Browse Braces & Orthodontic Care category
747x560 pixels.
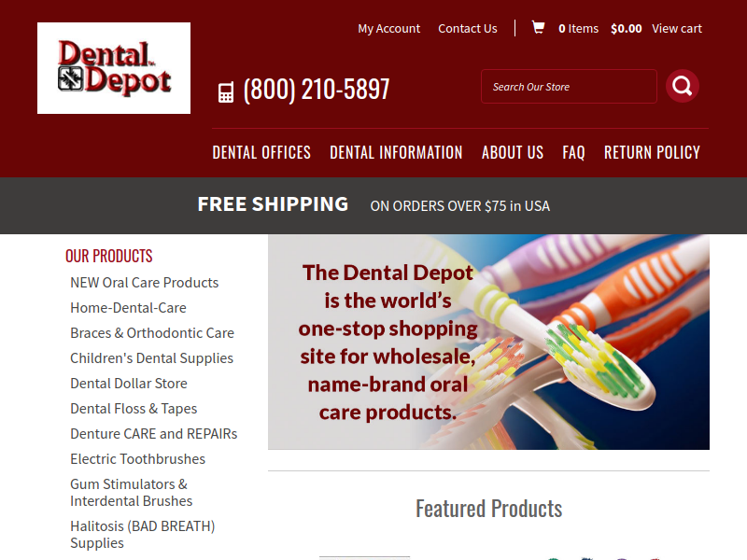152,333
